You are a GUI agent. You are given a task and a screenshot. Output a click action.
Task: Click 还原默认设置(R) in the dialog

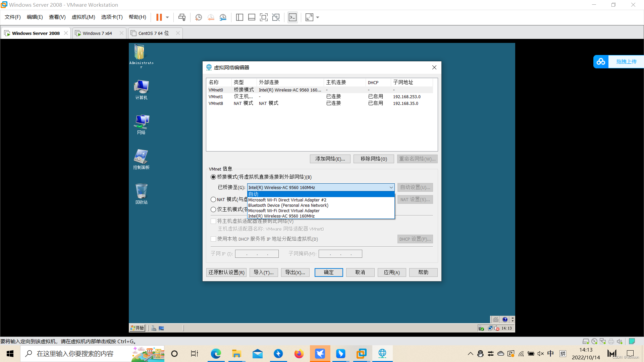click(226, 272)
